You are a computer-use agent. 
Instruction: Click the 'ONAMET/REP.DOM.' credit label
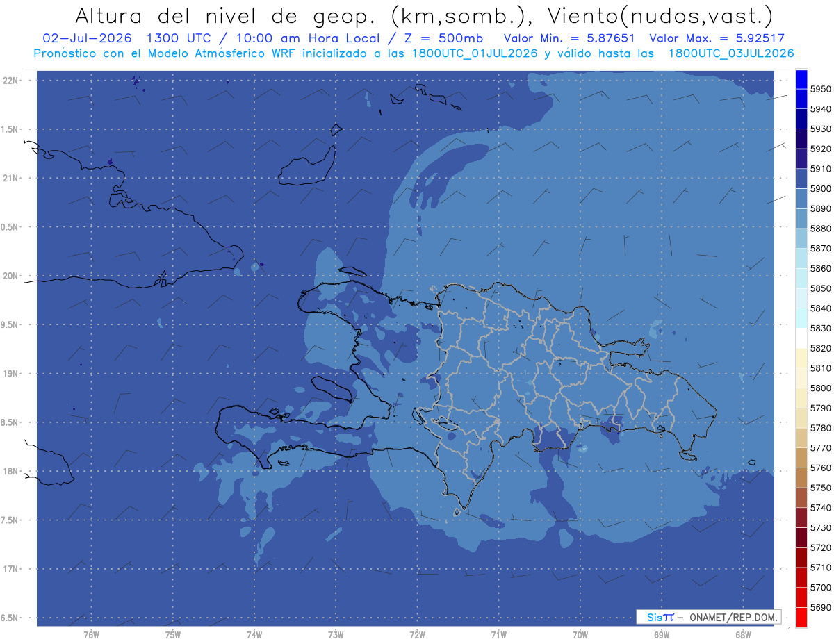pos(733,617)
